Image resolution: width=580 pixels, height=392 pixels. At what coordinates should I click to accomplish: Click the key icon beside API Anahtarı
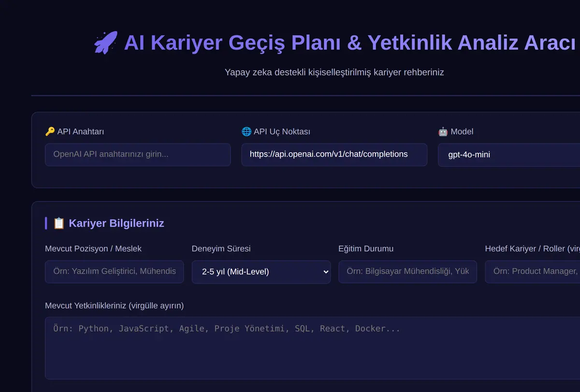[x=50, y=131]
